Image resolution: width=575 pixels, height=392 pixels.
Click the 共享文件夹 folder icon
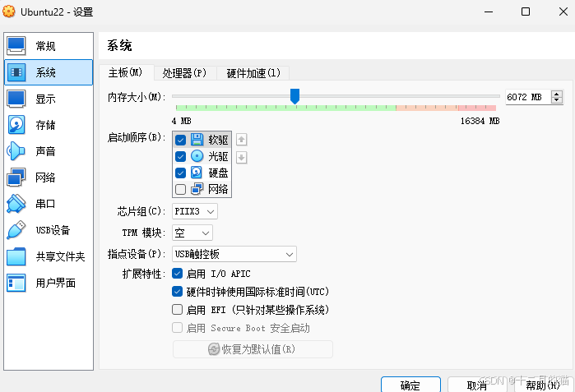coord(16,256)
